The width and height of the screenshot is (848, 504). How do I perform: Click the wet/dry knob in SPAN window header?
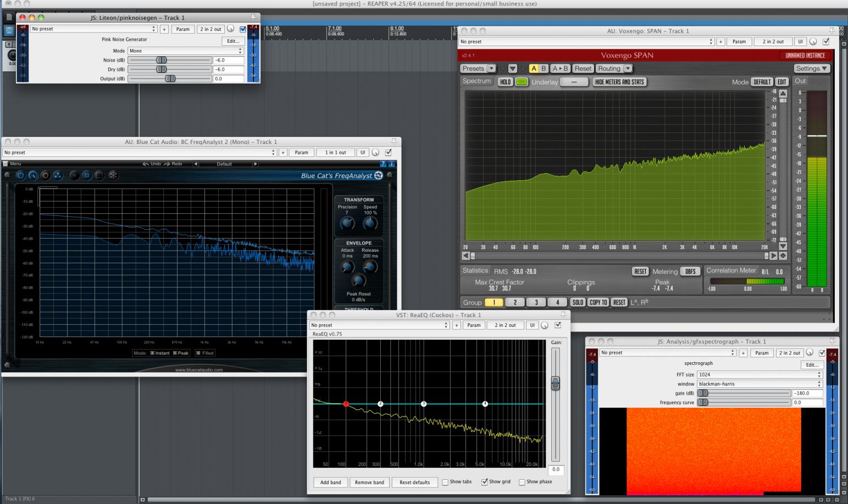pyautogui.click(x=813, y=42)
